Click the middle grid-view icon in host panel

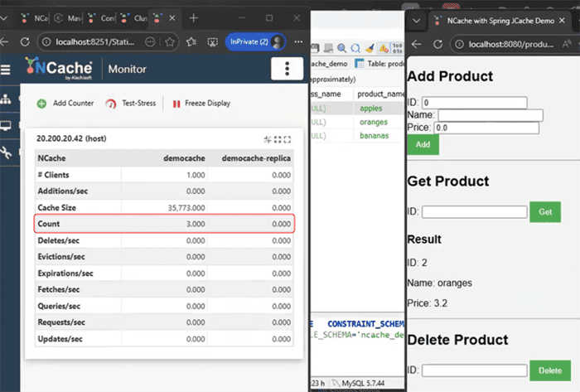coord(278,139)
